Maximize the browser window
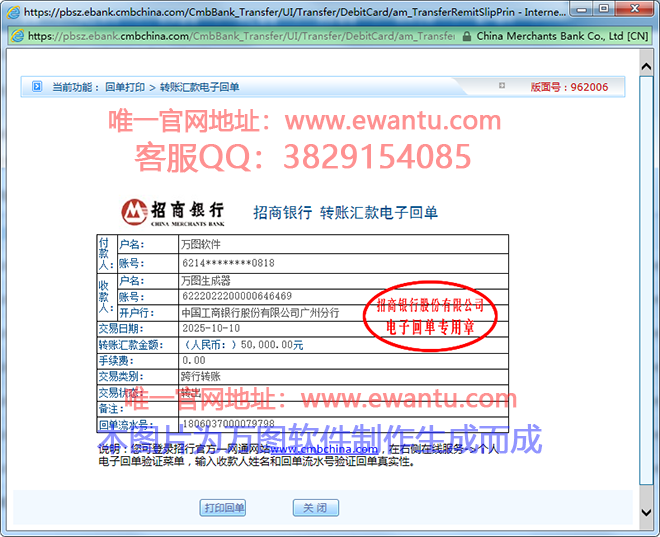Image resolution: width=660 pixels, height=537 pixels. point(604,9)
